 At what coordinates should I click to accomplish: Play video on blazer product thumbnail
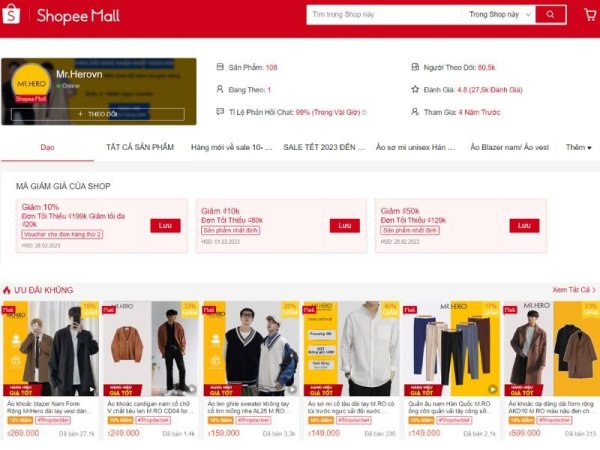tap(92, 390)
